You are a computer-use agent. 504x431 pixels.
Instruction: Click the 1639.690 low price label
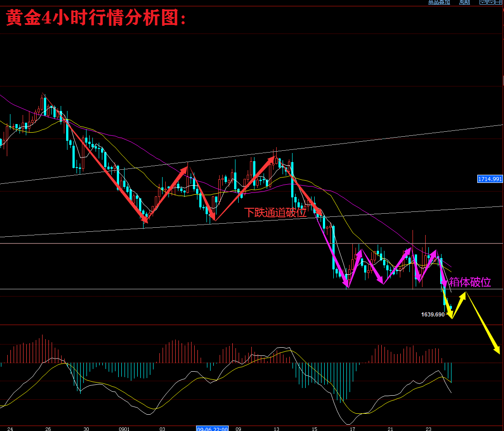(432, 314)
